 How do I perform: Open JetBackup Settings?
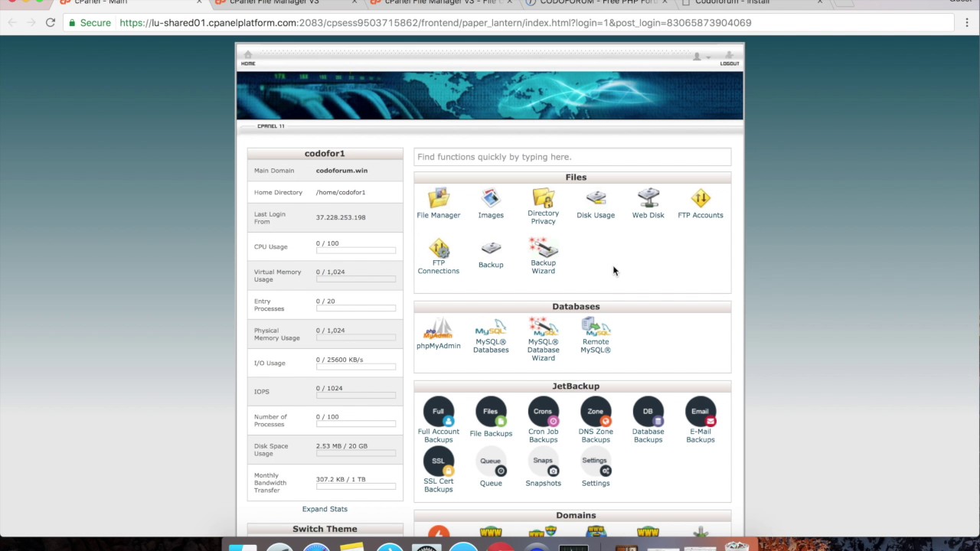pos(596,468)
